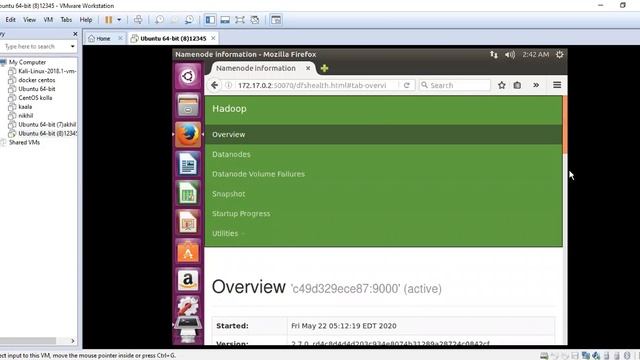Image resolution: width=640 pixels, height=360 pixels.
Task: Click the take snapshot clock icon
Action: [159, 20]
